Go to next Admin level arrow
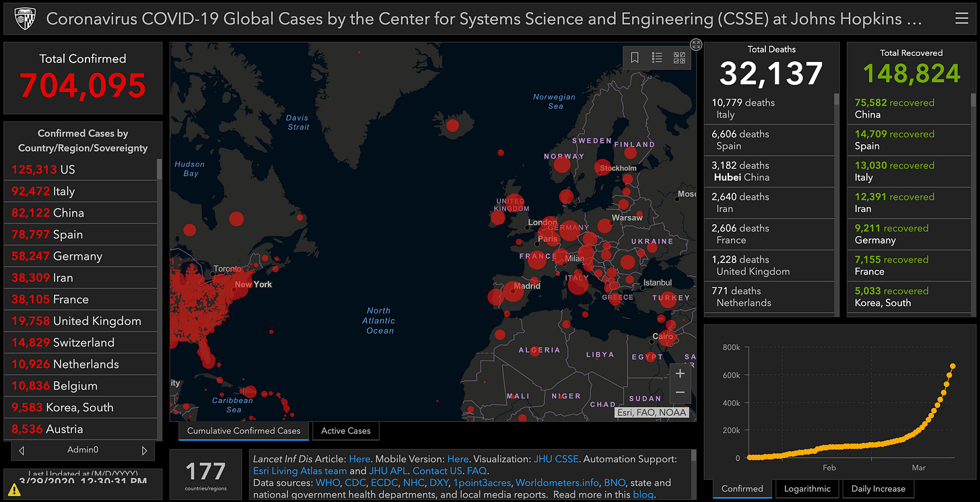 coord(144,450)
